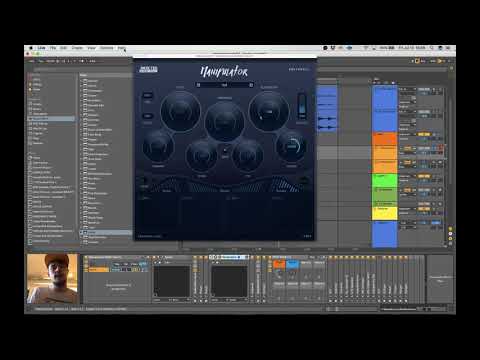Expand the Multiband Dynamics row
This screenshot has height=360, width=480.
(x=106, y=174)
